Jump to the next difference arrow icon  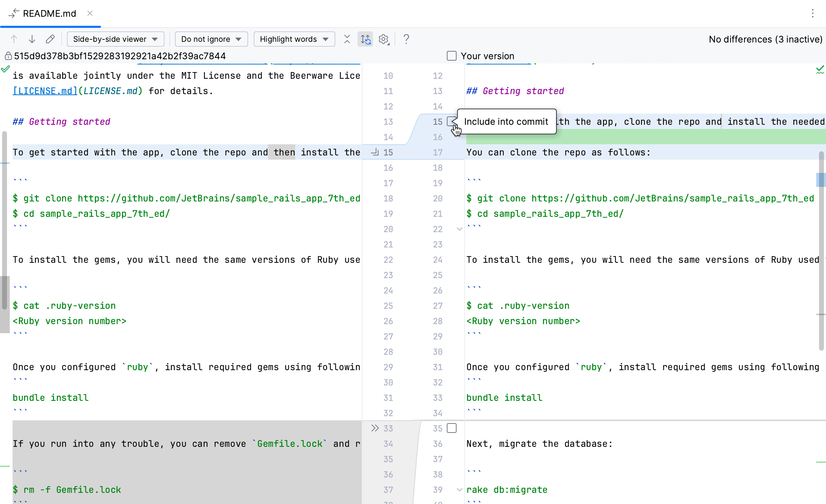32,39
